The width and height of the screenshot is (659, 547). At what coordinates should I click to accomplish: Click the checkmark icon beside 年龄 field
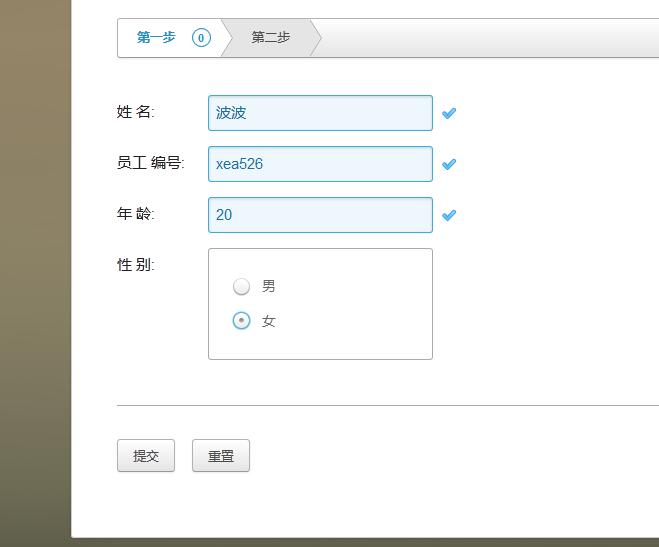[449, 215]
